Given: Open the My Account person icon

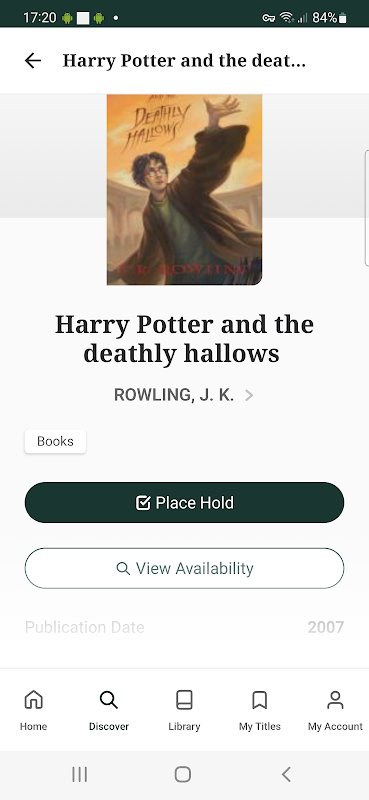Looking at the screenshot, I should point(335,699).
